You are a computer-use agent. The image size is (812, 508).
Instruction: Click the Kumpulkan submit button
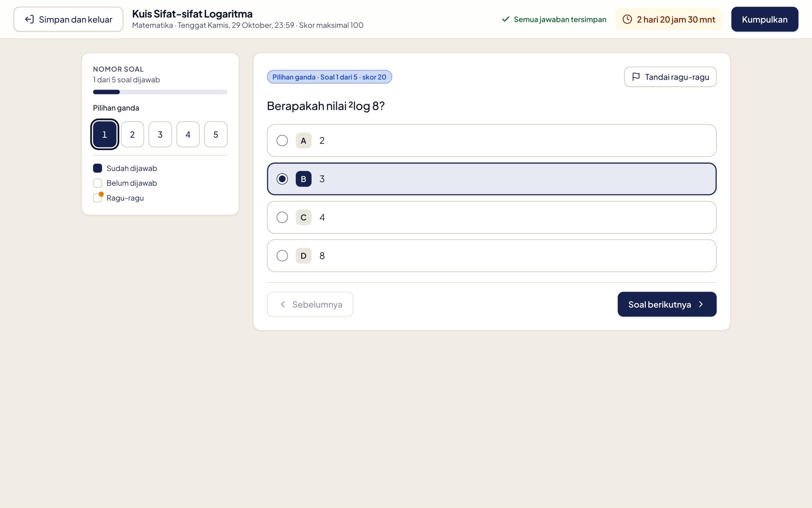[765, 19]
